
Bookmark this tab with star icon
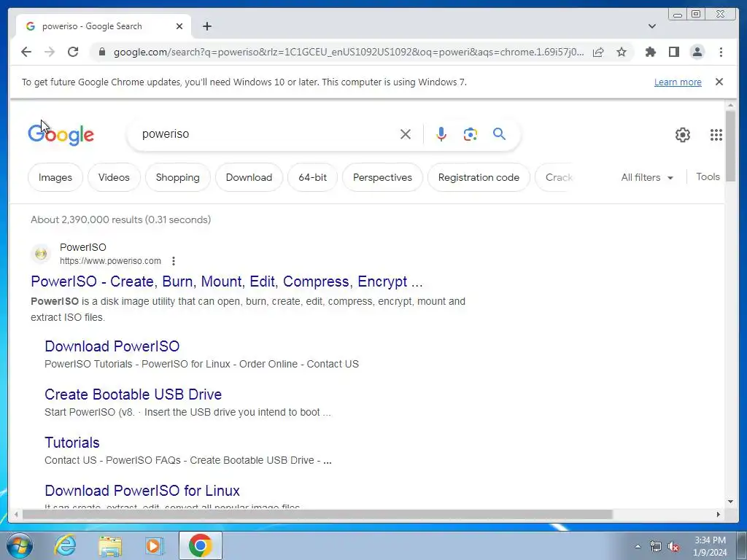(622, 52)
